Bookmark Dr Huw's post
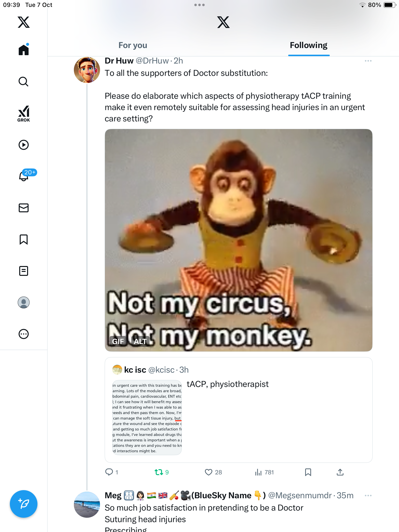399x532 pixels. (308, 472)
